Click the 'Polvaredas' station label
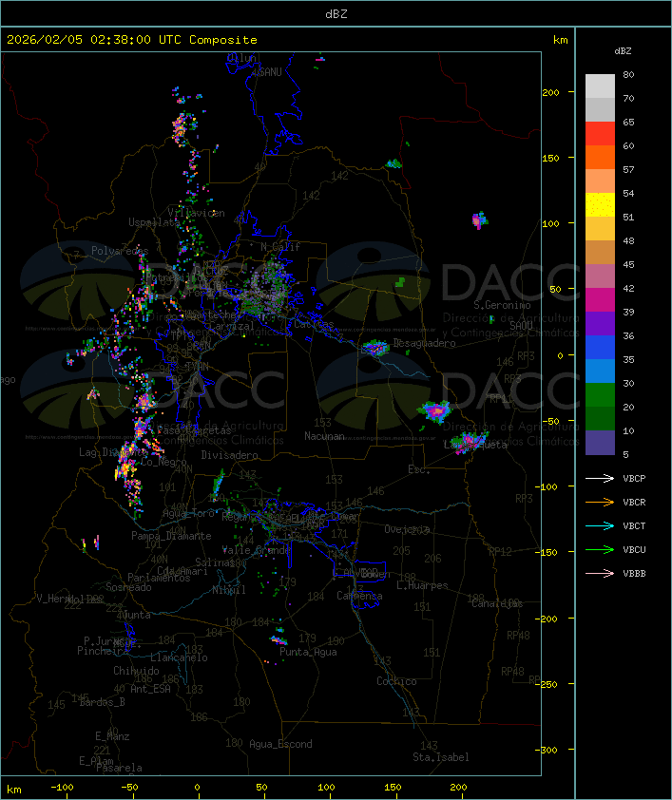This screenshot has height=800, width=672. pyautogui.click(x=120, y=251)
